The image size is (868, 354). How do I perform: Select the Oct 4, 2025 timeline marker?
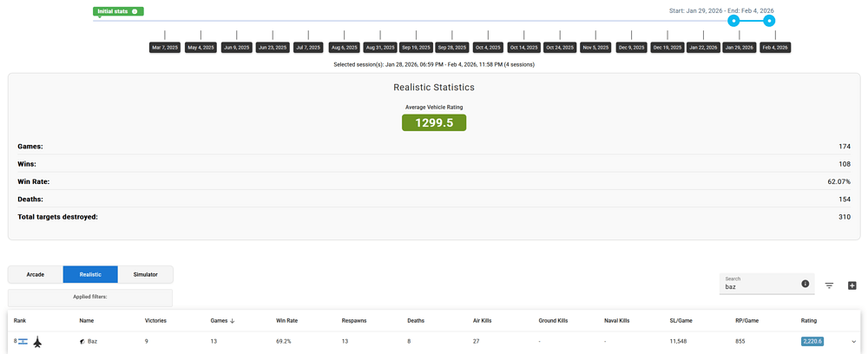click(x=488, y=48)
